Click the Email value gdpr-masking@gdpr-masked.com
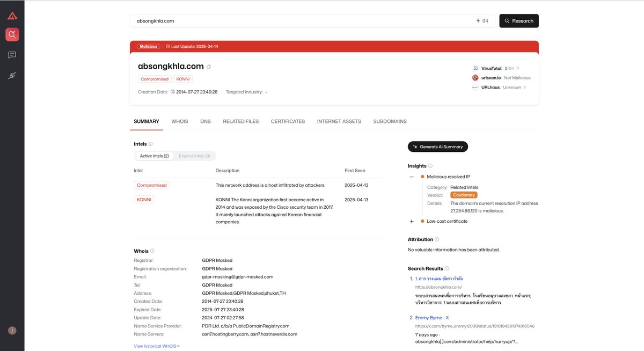This screenshot has height=351, width=644. coord(238,277)
